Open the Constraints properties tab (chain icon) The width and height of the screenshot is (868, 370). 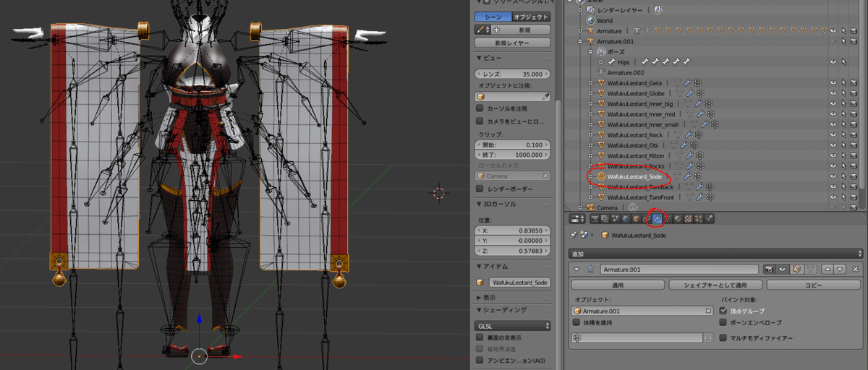pos(647,218)
